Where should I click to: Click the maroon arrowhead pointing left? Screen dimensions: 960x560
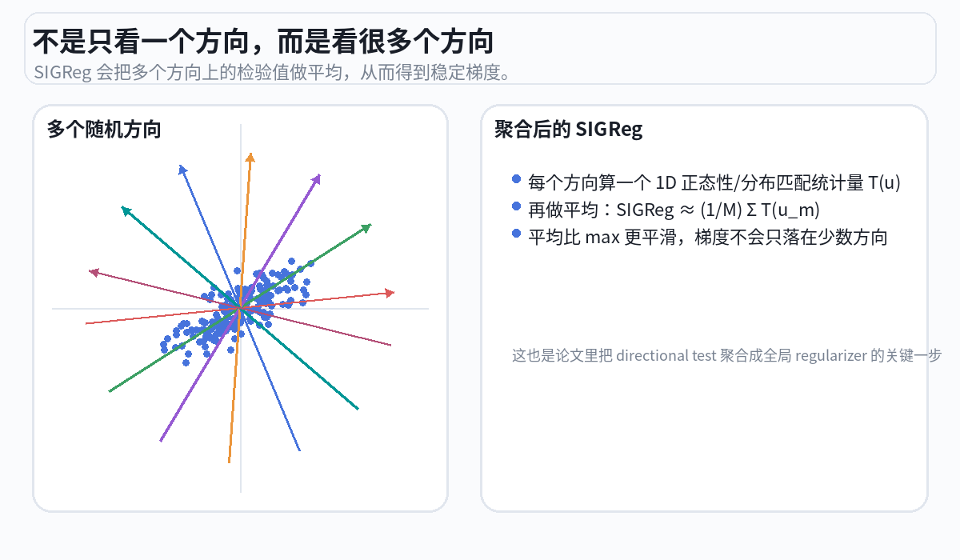point(93,273)
